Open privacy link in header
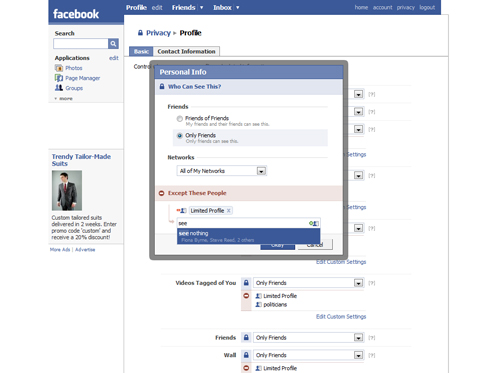This screenshot has width=500, height=373. 406,7
